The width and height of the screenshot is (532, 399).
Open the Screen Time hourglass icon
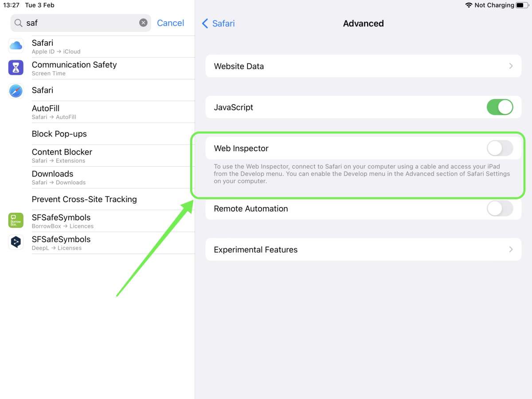coord(16,68)
